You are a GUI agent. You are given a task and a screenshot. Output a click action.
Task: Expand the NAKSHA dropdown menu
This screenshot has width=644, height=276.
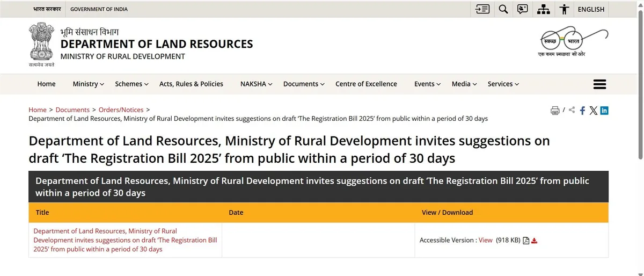coord(256,84)
